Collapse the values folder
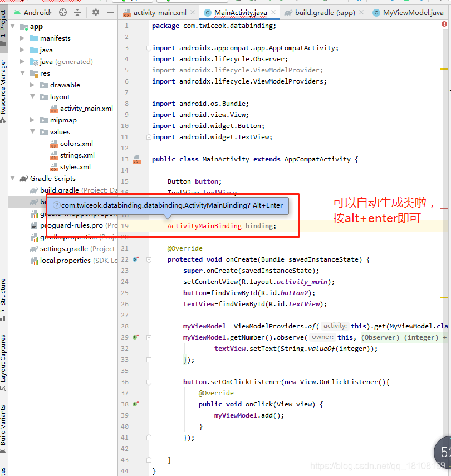The image size is (451, 476). [32, 132]
